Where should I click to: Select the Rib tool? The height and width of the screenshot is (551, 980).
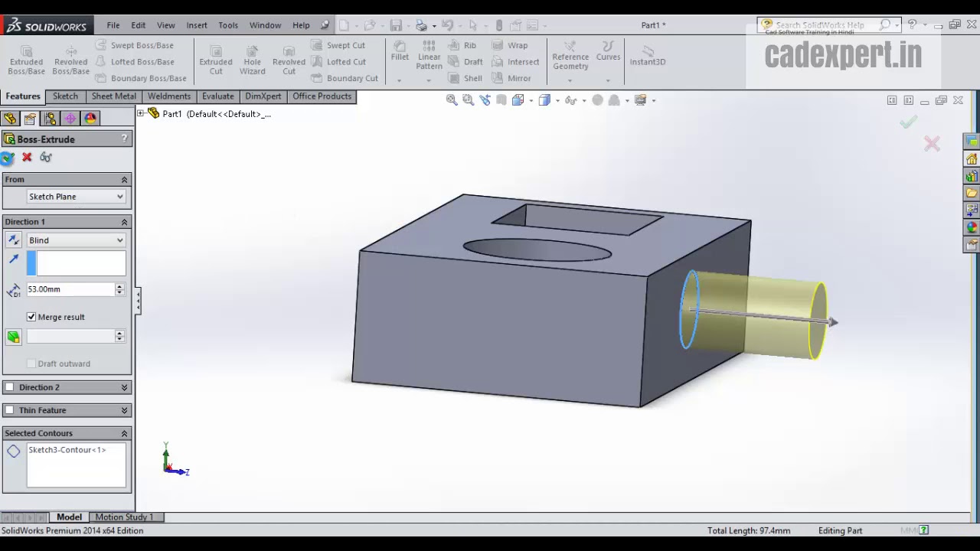point(462,45)
